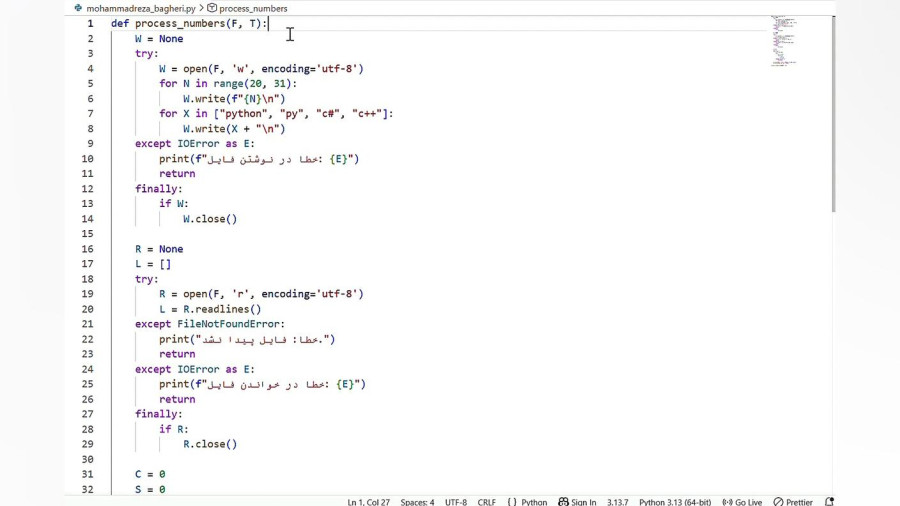Click 'except IOError as E:' on line 9

(195, 143)
